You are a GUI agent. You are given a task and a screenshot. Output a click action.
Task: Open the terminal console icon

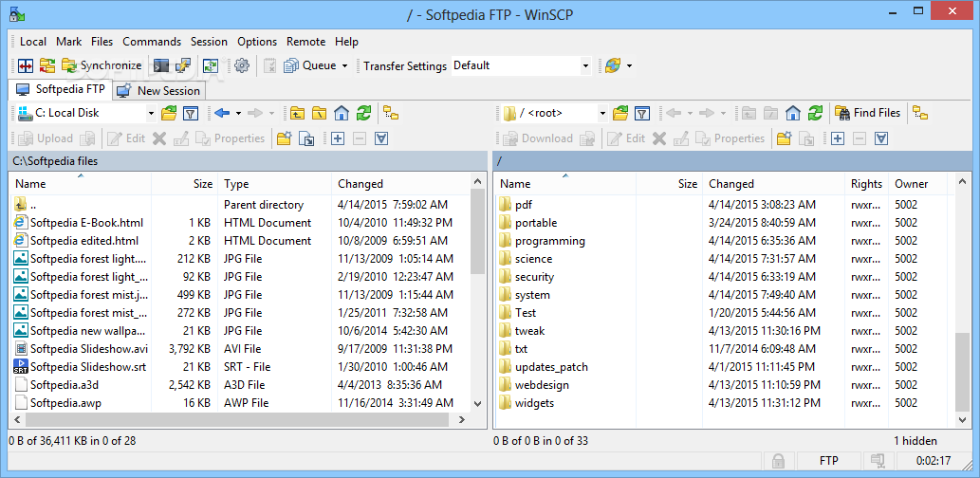click(x=161, y=65)
